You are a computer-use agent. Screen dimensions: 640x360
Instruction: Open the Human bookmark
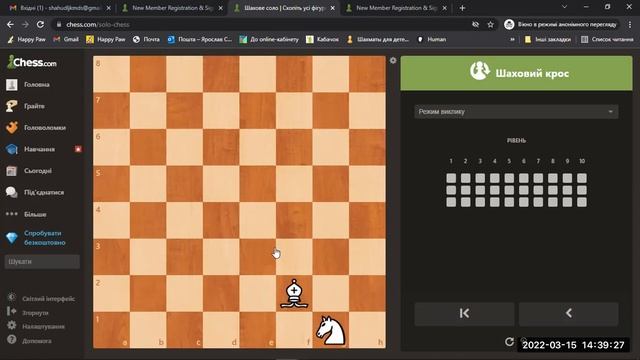point(432,40)
